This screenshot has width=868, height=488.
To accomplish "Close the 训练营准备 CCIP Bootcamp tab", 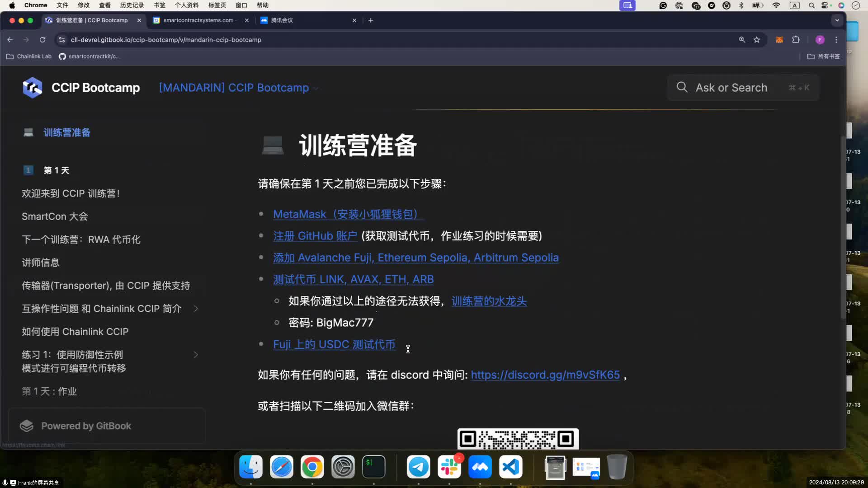I will (x=139, y=20).
